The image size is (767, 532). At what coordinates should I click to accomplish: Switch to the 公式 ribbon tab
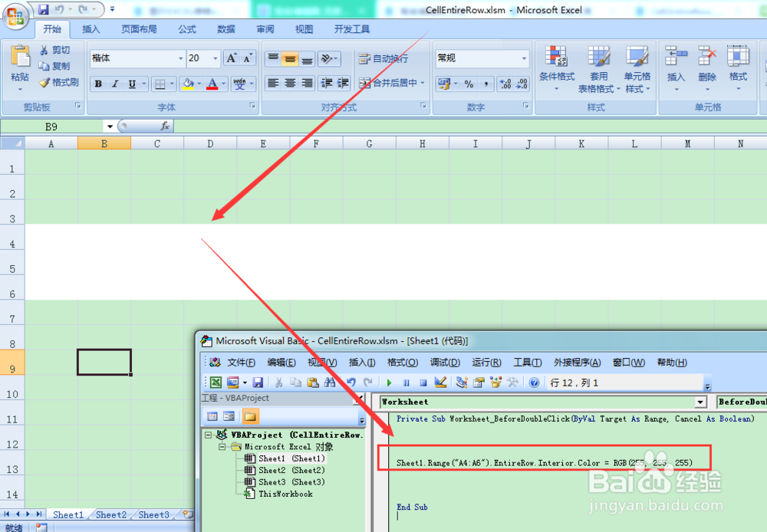tap(187, 29)
